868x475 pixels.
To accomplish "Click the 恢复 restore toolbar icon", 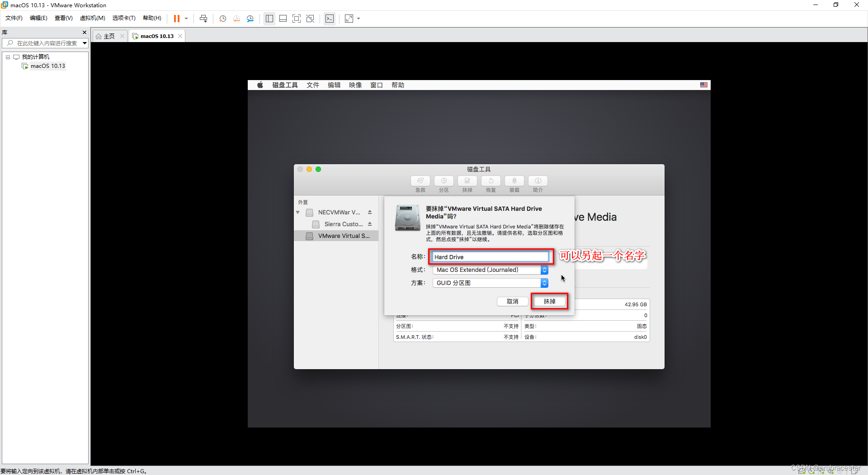I will [x=491, y=181].
